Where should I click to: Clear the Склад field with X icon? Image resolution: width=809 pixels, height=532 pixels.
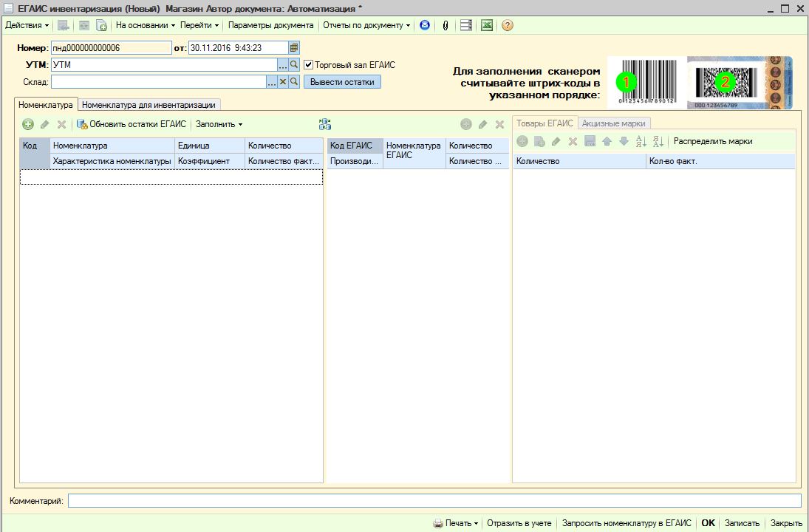(282, 82)
